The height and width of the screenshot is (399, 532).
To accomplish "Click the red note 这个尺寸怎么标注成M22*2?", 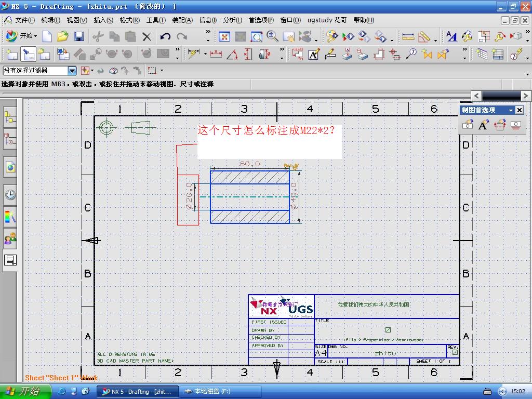I will tap(267, 130).
